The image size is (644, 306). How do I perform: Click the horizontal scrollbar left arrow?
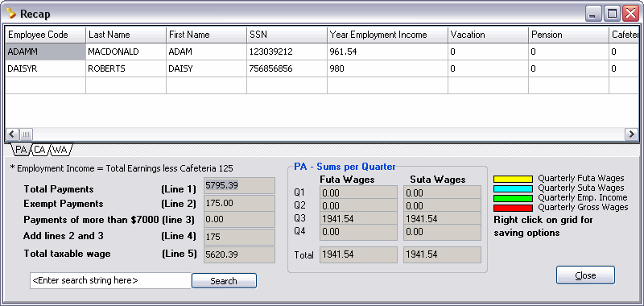pos(12,134)
